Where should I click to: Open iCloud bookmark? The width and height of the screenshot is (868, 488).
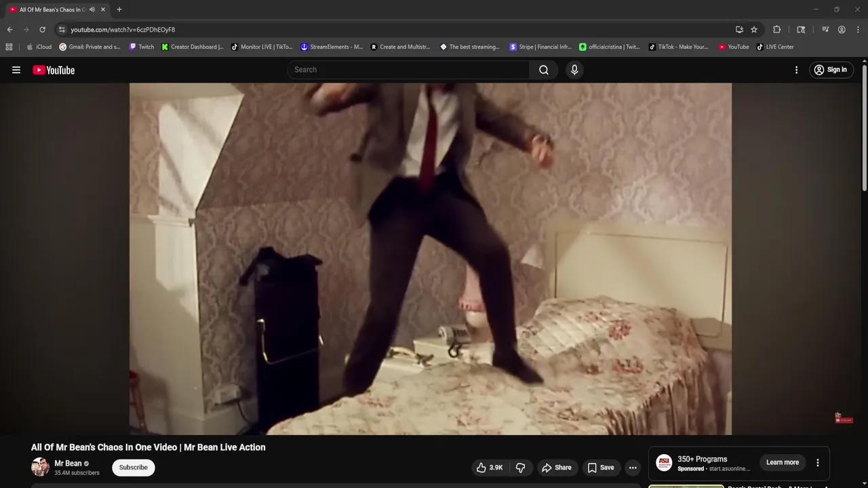tap(39, 47)
